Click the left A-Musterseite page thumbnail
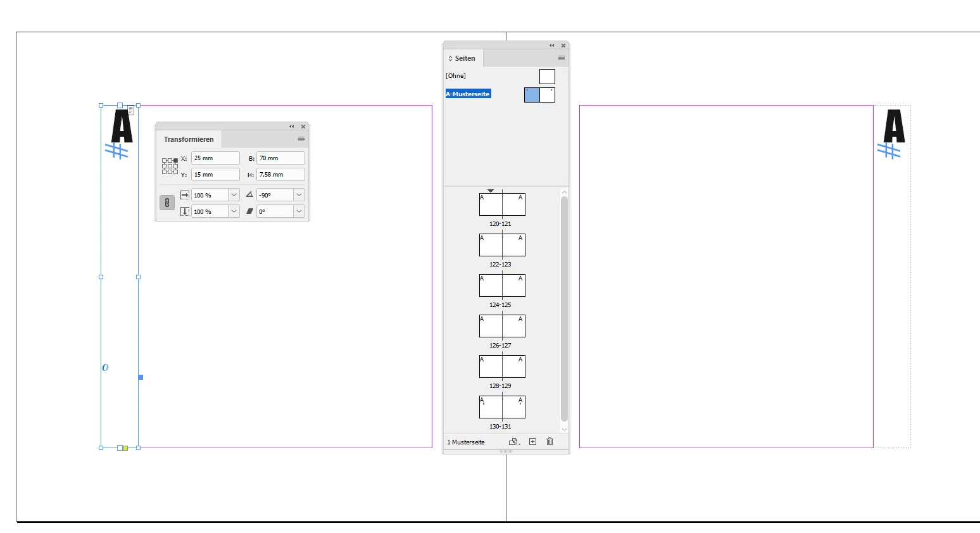 [x=532, y=95]
